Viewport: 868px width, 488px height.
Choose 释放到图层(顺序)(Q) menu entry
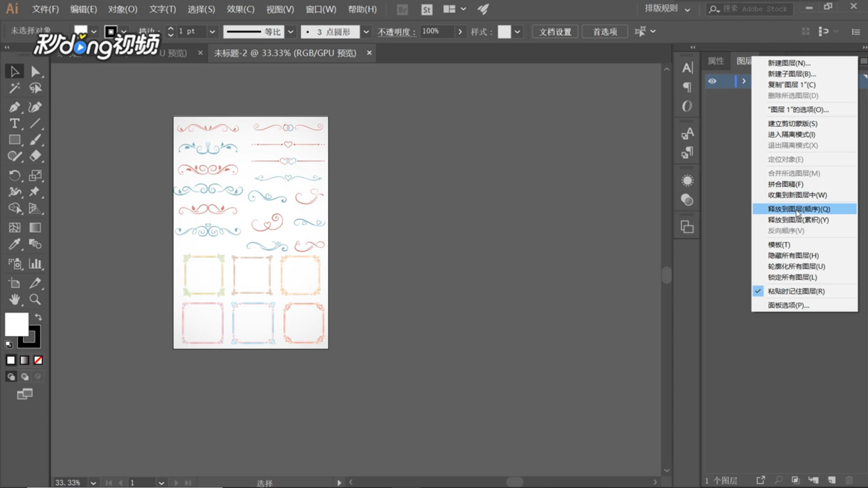tap(798, 209)
